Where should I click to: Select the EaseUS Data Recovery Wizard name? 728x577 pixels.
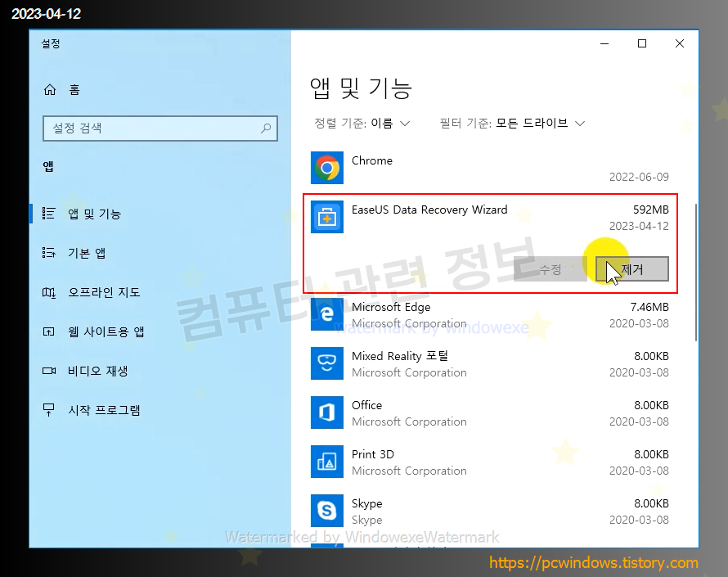429,210
